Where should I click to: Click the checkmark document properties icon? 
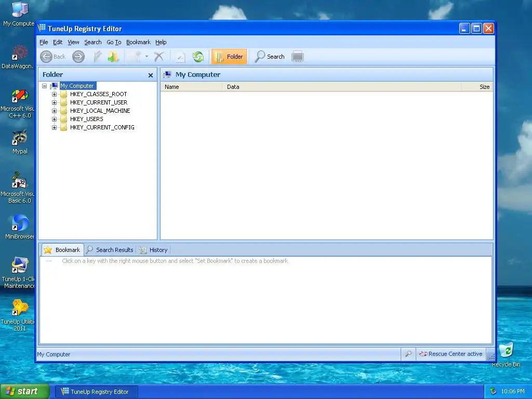pos(180,57)
